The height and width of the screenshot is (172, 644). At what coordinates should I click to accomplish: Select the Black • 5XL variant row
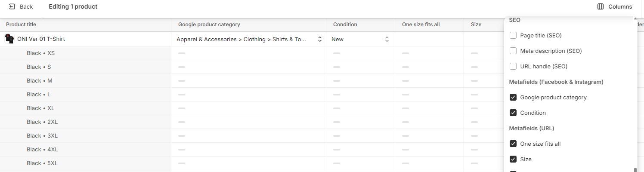click(42, 163)
